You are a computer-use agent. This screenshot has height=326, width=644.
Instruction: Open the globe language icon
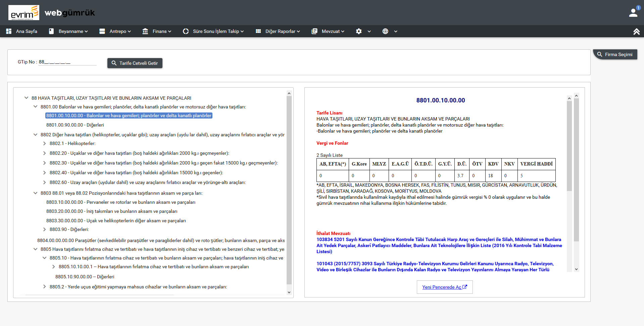(385, 31)
